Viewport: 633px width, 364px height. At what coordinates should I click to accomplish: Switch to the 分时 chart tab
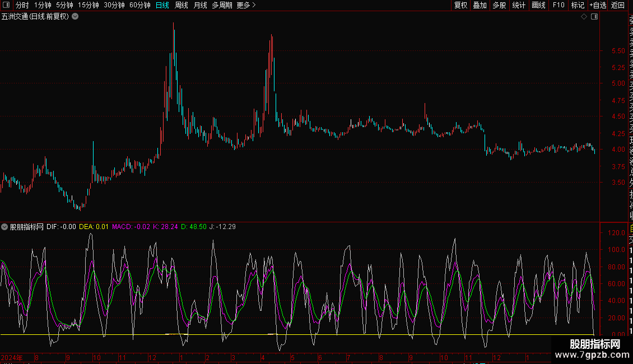(22, 5)
